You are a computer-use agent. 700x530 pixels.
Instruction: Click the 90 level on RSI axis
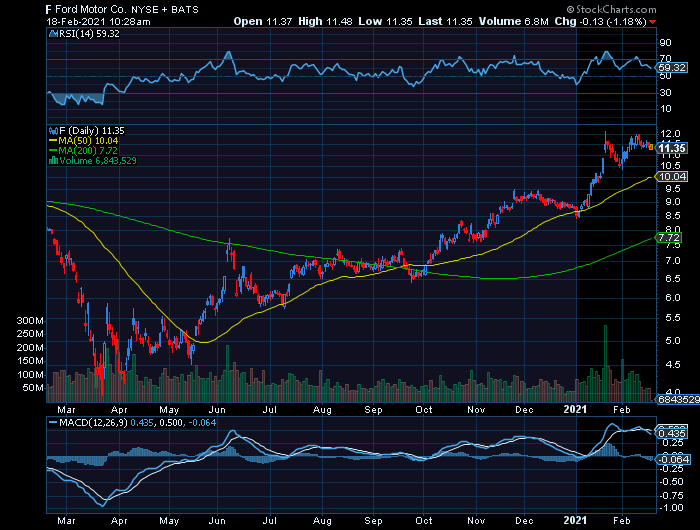(x=665, y=43)
